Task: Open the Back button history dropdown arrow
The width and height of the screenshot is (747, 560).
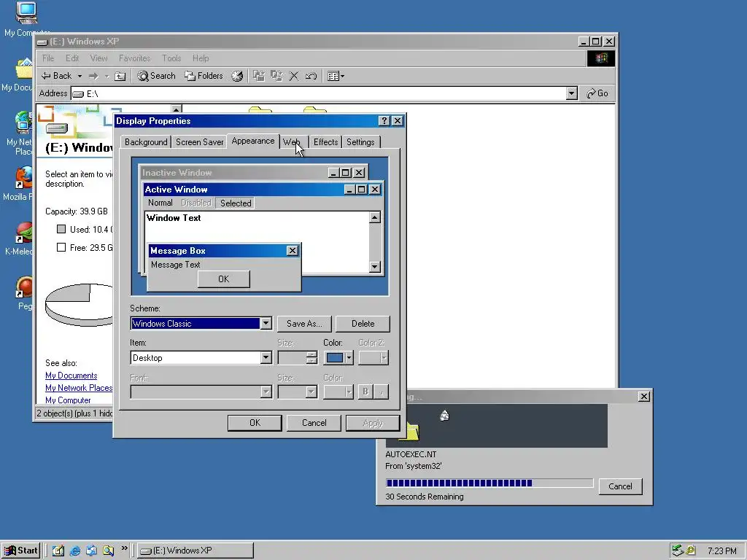Action: 80,76
